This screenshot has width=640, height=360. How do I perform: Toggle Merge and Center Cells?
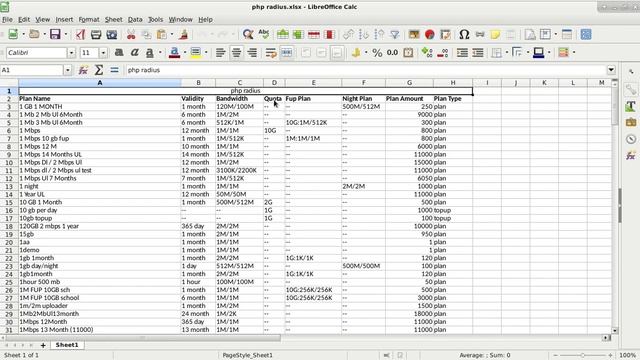pyautogui.click(x=287, y=53)
